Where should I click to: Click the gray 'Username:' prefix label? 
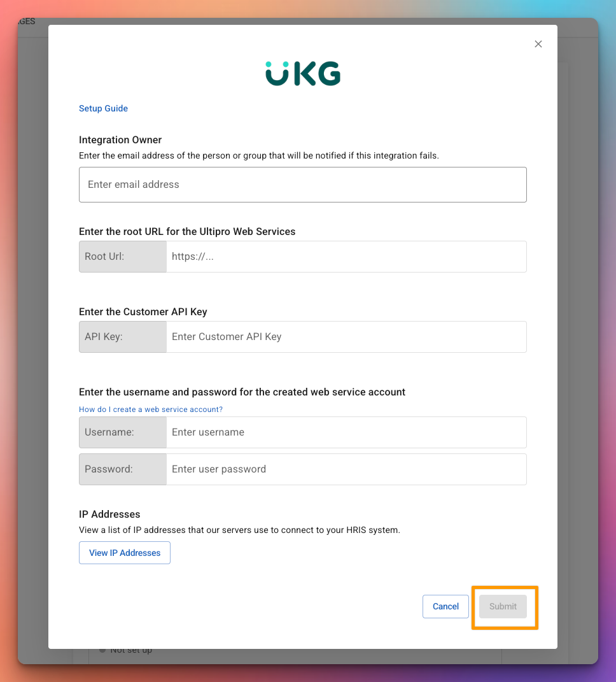pyautogui.click(x=123, y=432)
